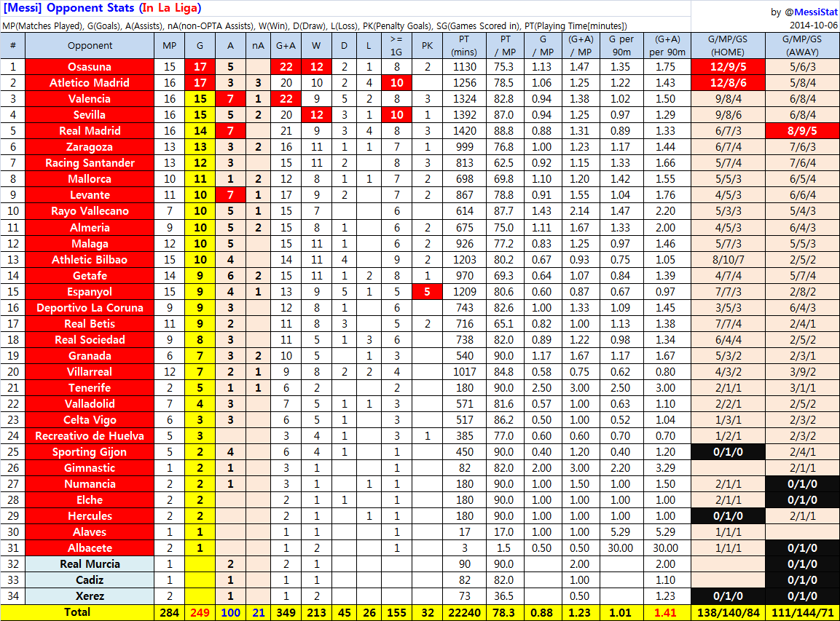Select the Xerez opponent cell
Image resolution: width=840 pixels, height=621 pixels.
pos(90,596)
